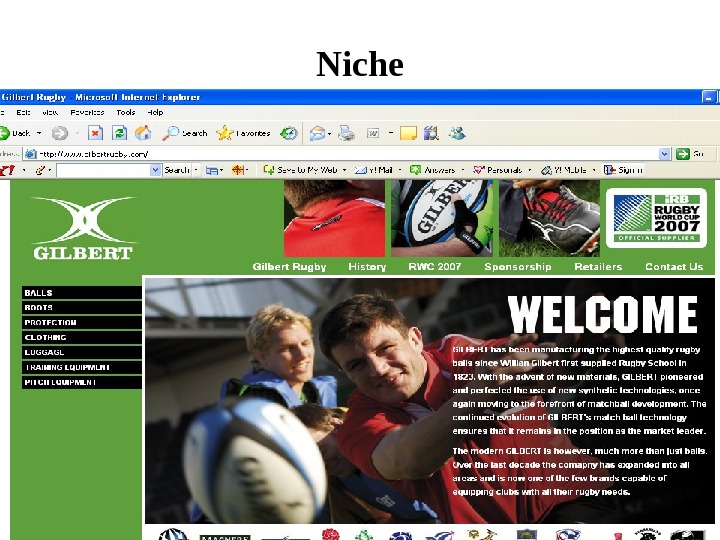720x540 pixels.
Task: Open Y! Mobile toolbar button
Action: (564, 170)
